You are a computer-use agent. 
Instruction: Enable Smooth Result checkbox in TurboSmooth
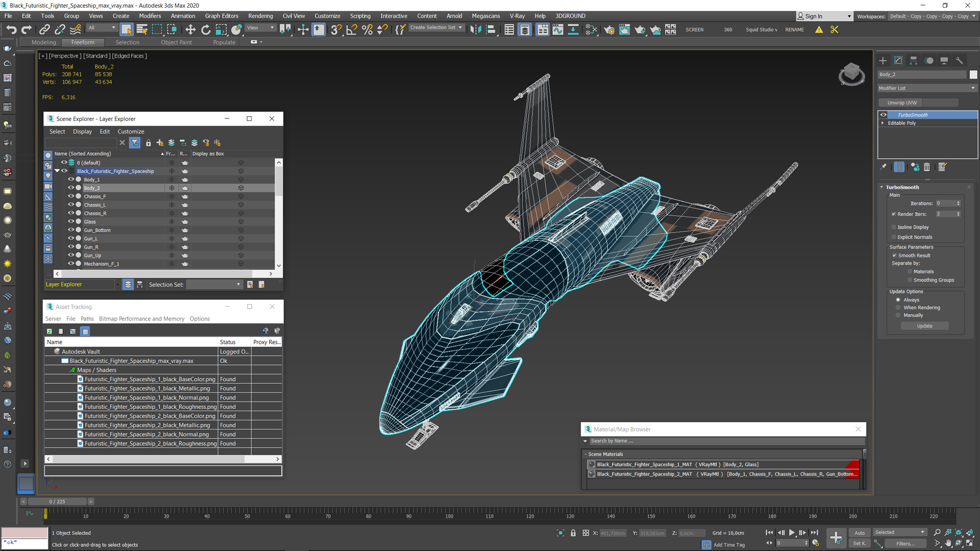(x=895, y=255)
